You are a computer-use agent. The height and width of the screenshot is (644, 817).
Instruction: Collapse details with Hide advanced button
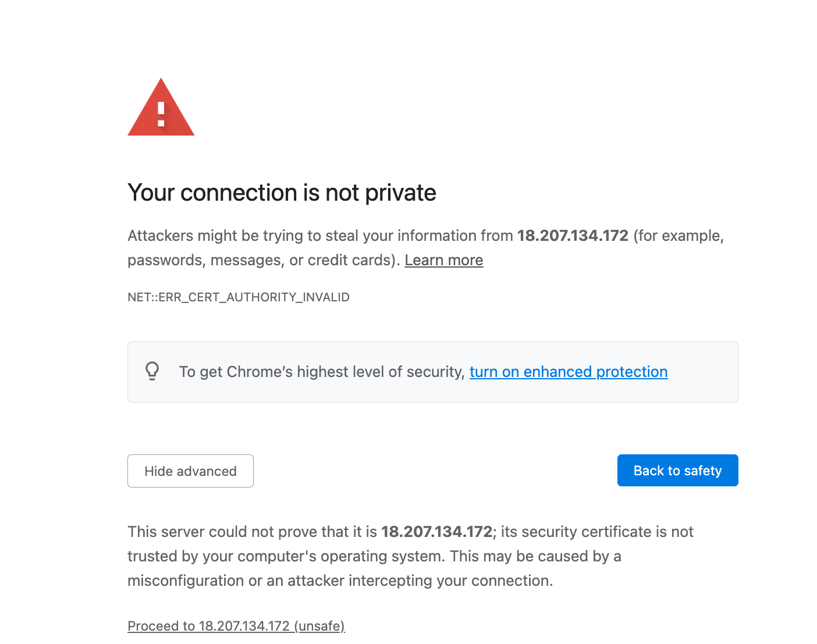pos(190,471)
